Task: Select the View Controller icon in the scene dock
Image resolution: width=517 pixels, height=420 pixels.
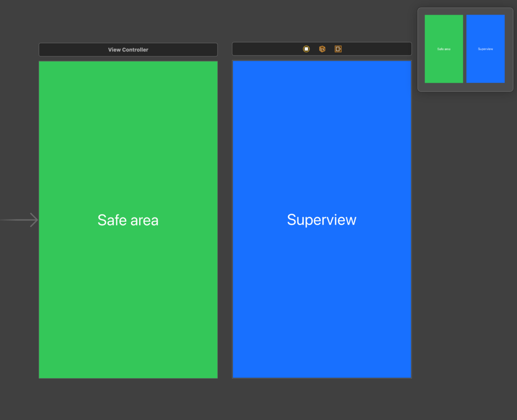Action: click(x=306, y=49)
